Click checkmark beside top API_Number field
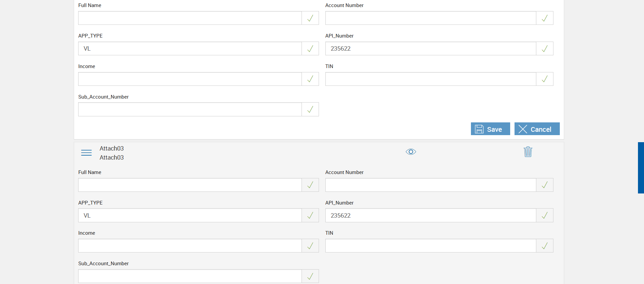Screen dimensions: 644x284 pyautogui.click(x=545, y=49)
